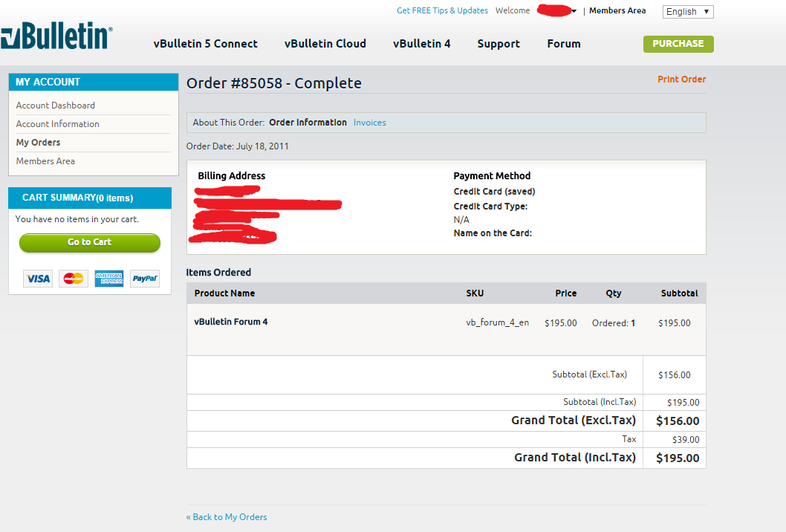This screenshot has height=532, width=786.
Task: Click the vBulletin logo
Action: pos(56,35)
